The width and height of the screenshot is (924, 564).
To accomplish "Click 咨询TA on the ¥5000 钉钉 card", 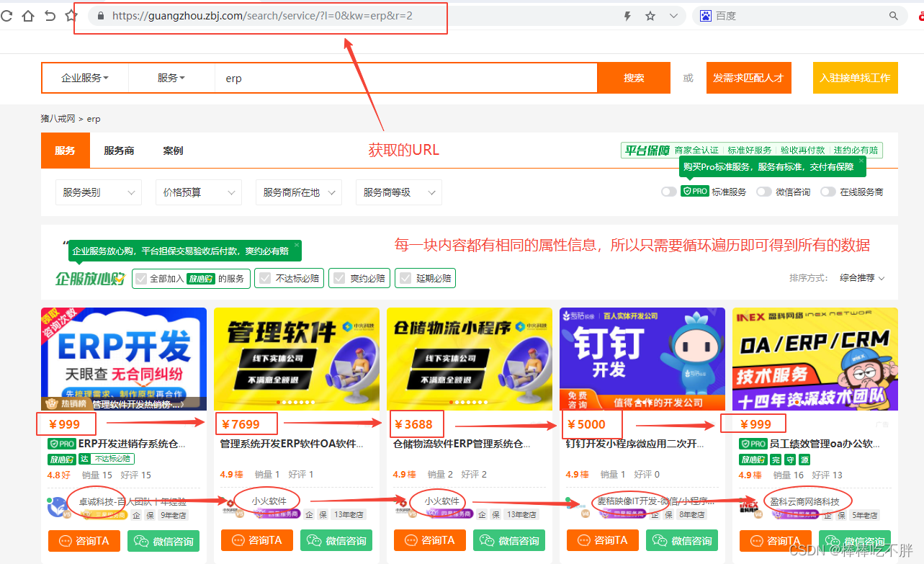I will point(603,540).
